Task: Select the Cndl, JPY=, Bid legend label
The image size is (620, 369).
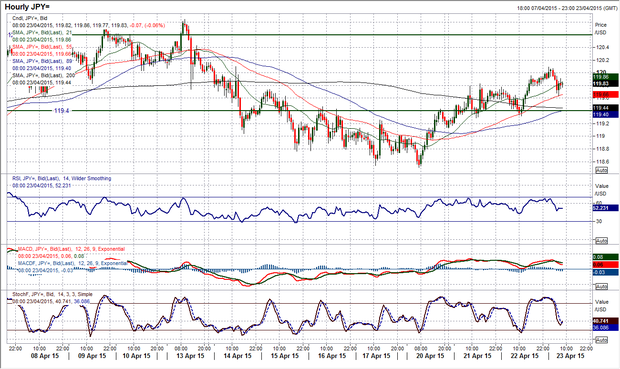Action: 30,18
